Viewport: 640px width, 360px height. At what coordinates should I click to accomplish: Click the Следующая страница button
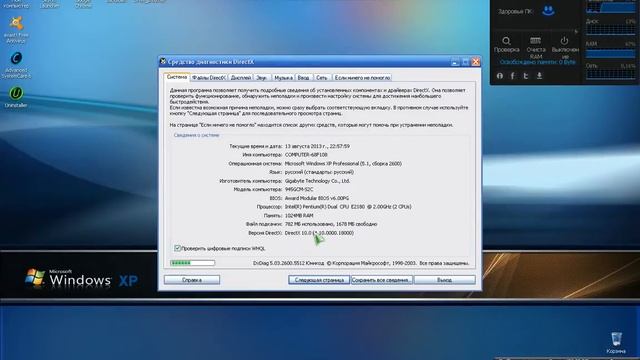[x=319, y=280]
